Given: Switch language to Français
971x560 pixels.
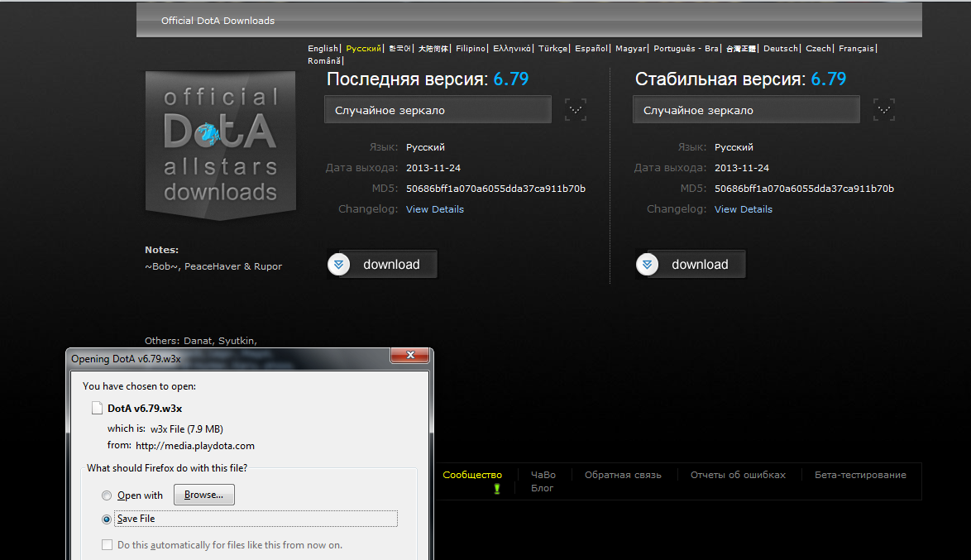Looking at the screenshot, I should [x=856, y=48].
